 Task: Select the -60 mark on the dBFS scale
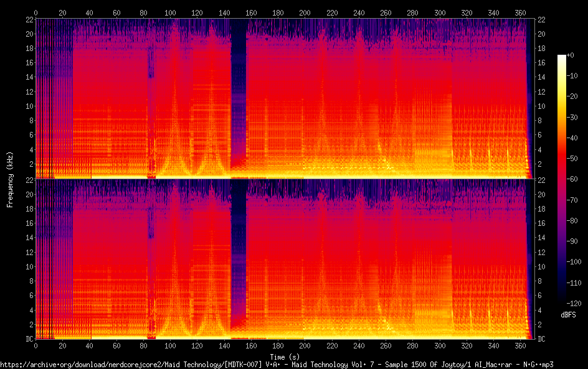click(x=577, y=180)
